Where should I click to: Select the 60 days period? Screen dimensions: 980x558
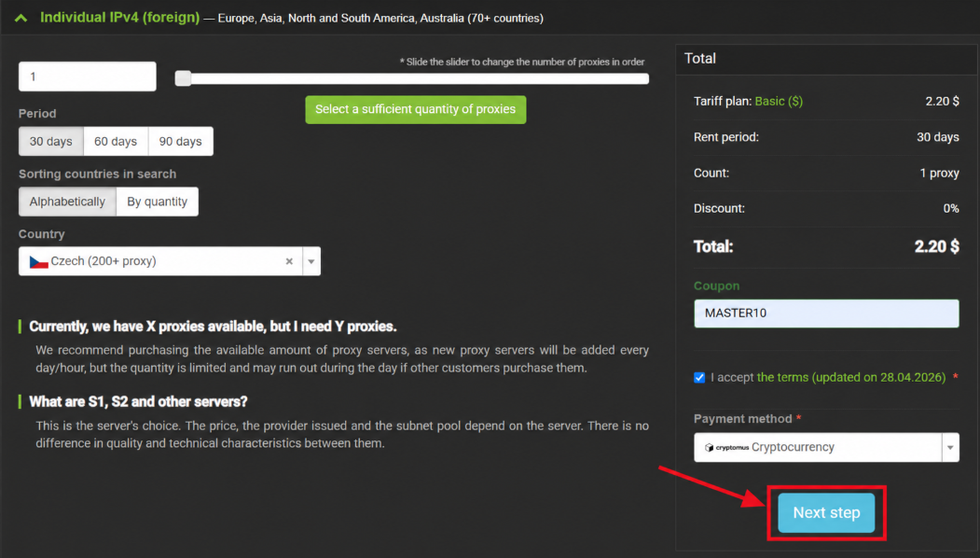[x=116, y=142]
